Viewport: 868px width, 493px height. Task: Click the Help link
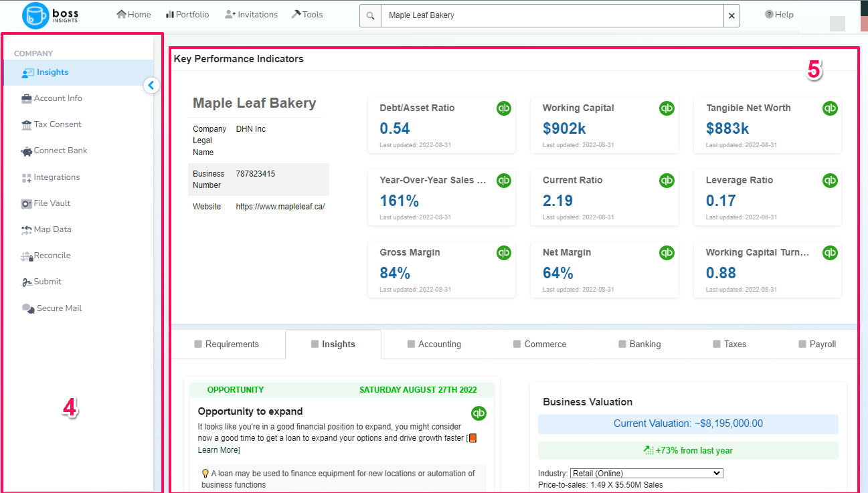point(779,14)
